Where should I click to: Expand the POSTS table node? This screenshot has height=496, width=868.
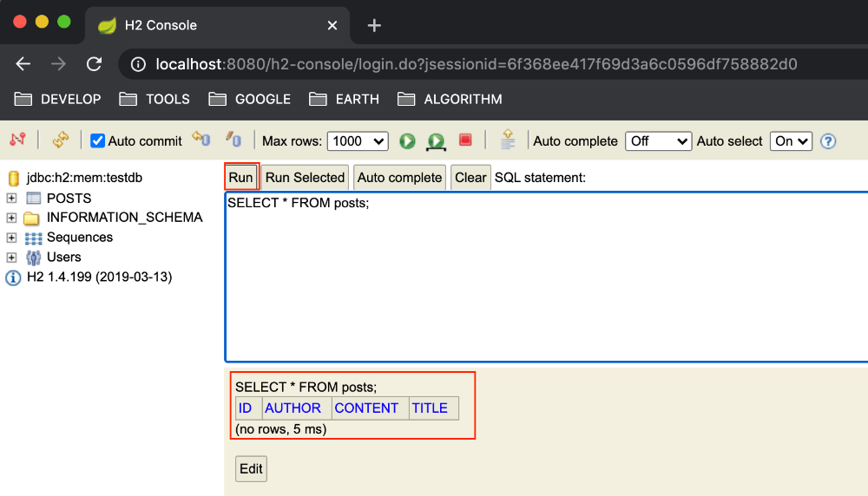pyautogui.click(x=11, y=198)
